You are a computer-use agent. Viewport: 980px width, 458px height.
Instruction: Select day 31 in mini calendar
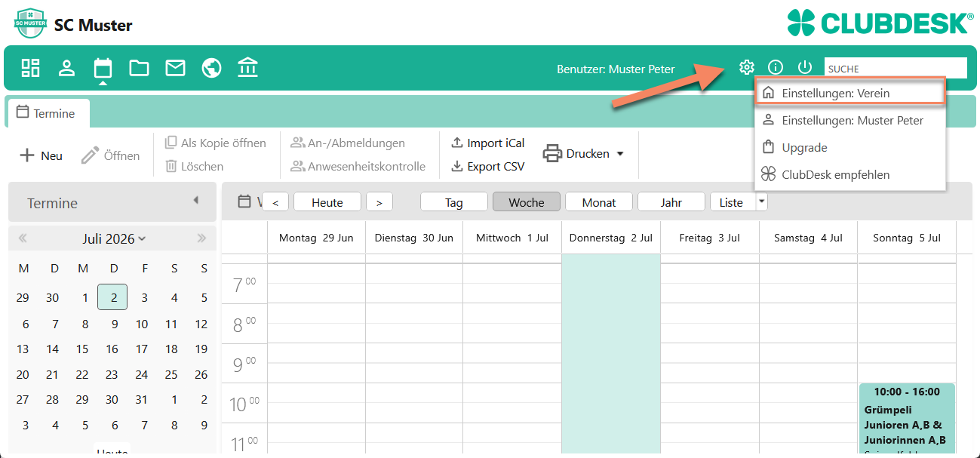(x=142, y=400)
